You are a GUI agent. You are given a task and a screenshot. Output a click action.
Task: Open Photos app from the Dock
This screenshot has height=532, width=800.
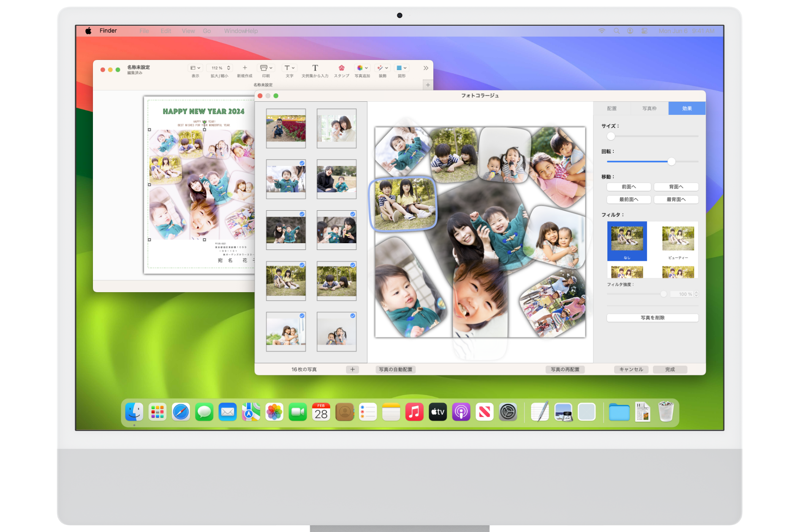[274, 412]
